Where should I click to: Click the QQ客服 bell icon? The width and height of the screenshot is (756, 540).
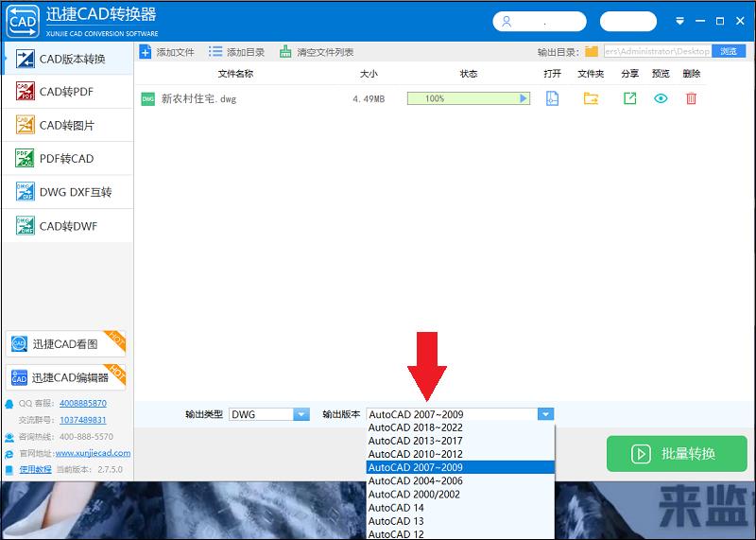tap(9, 404)
